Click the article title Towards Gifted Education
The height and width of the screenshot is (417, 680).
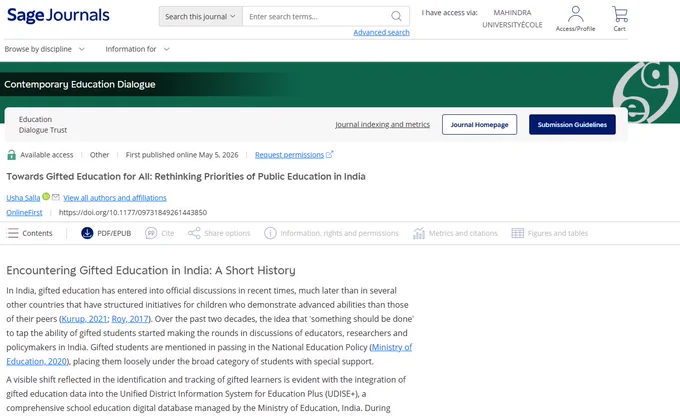(186, 176)
